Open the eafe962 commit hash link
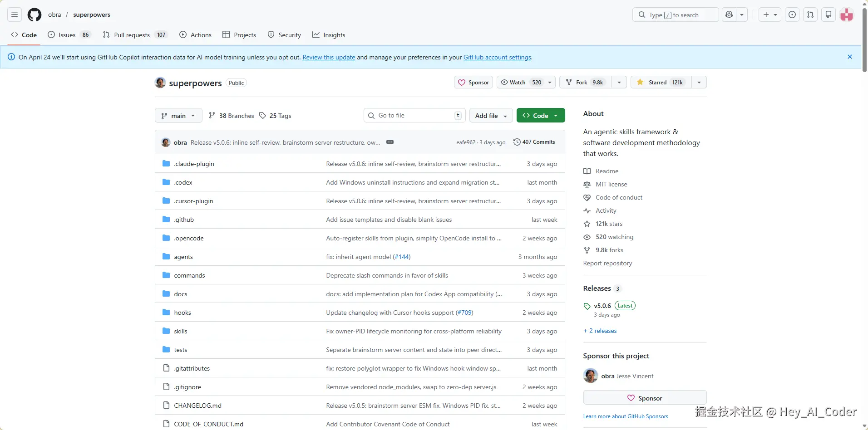 click(x=466, y=142)
